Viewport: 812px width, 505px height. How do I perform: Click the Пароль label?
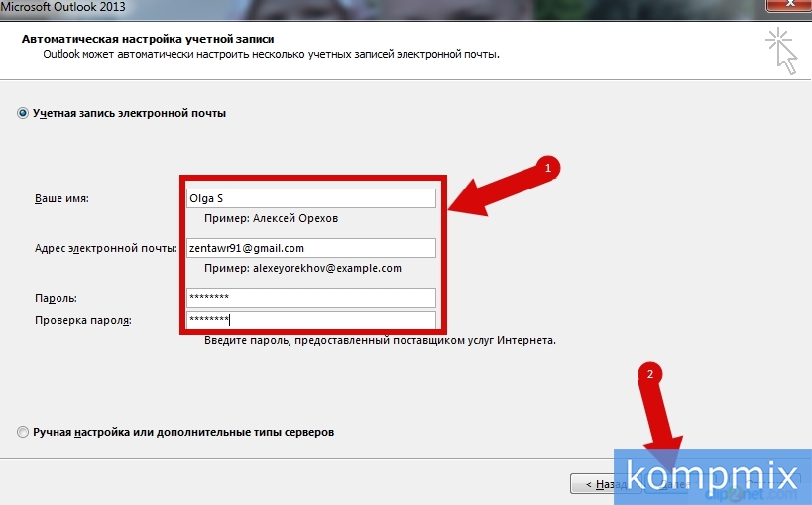coord(56,298)
